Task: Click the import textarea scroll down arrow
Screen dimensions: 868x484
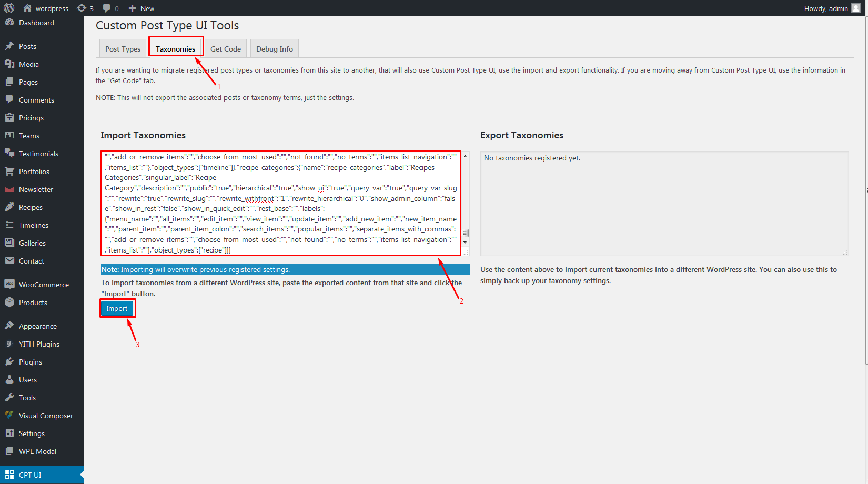Action: click(x=465, y=242)
